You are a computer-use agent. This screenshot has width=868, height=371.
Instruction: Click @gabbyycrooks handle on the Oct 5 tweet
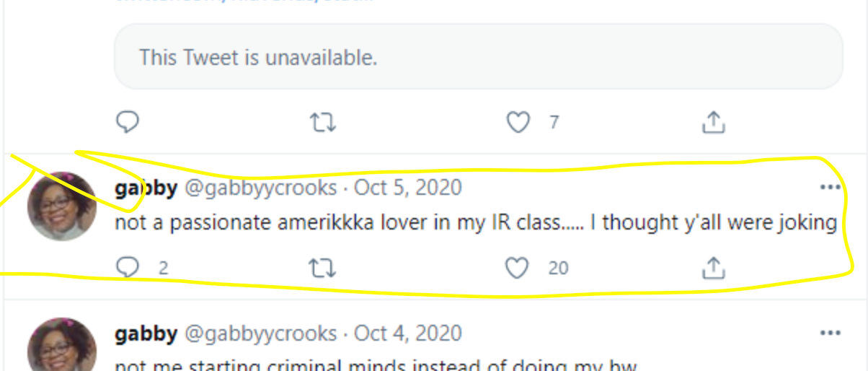point(261,188)
